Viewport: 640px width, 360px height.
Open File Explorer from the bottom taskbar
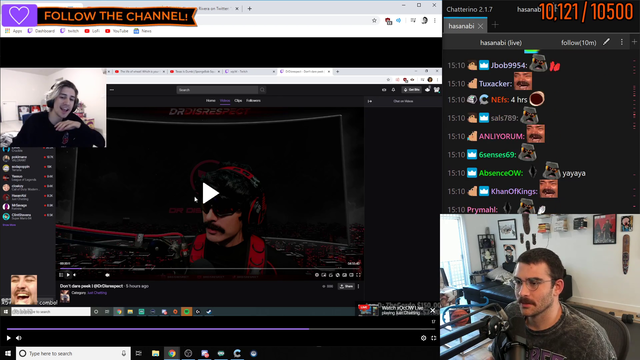click(x=156, y=353)
